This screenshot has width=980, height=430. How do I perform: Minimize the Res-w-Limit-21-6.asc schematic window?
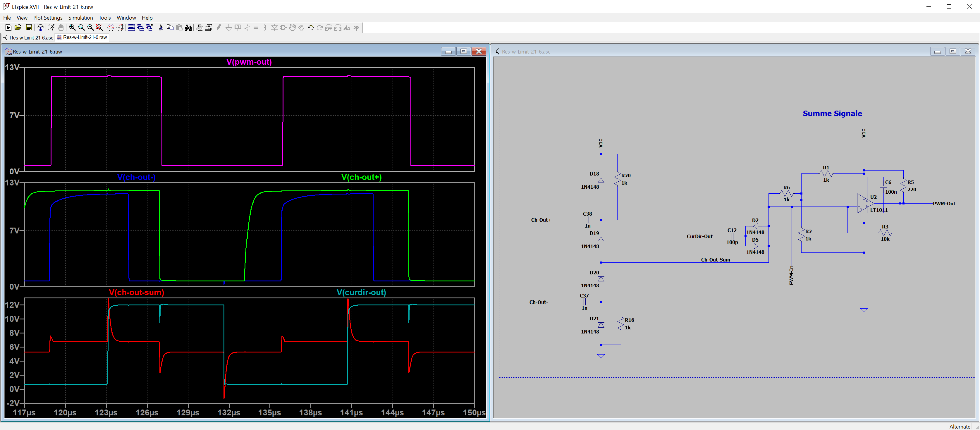938,51
